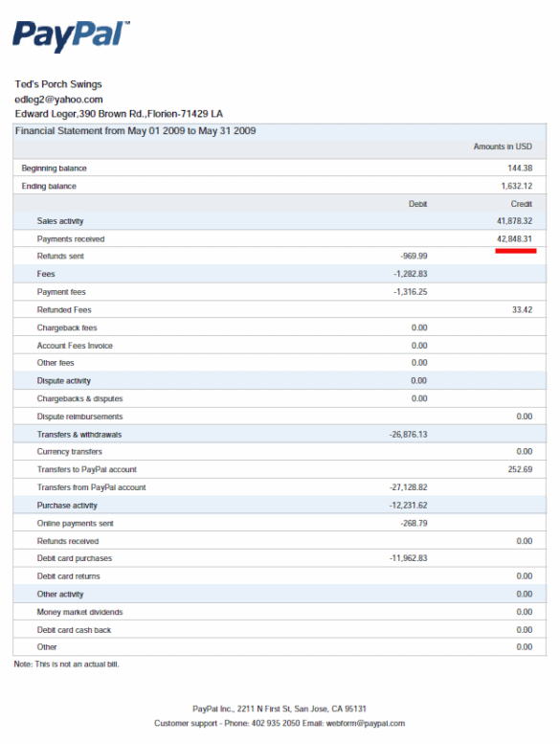The height and width of the screenshot is (744, 560).
Task: Click the purchase activity total -12,231.62
Action: 408,506
